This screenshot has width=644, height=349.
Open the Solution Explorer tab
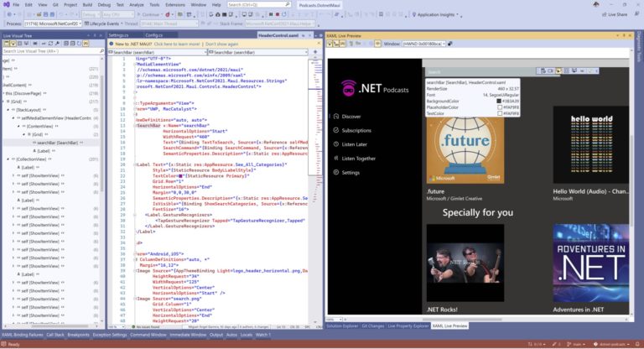click(x=342, y=326)
